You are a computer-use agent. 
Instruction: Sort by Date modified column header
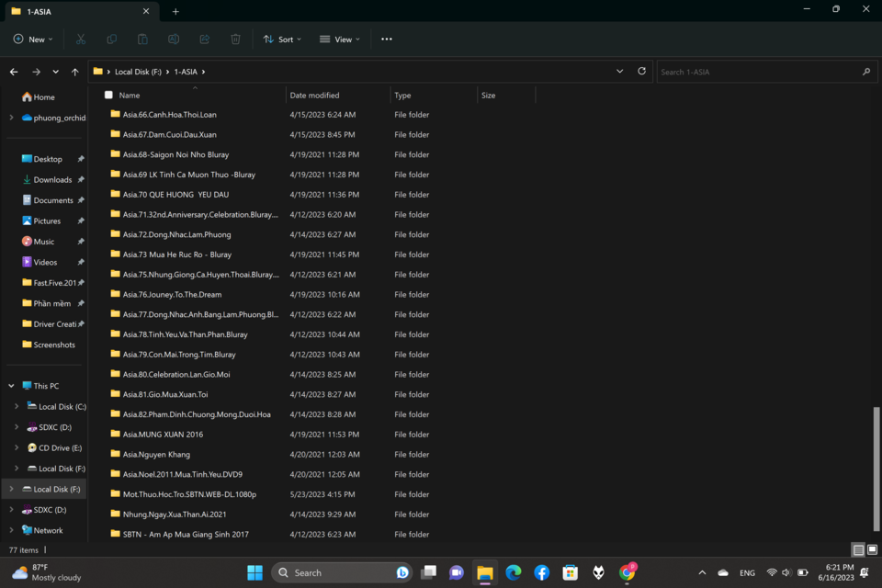coord(337,96)
